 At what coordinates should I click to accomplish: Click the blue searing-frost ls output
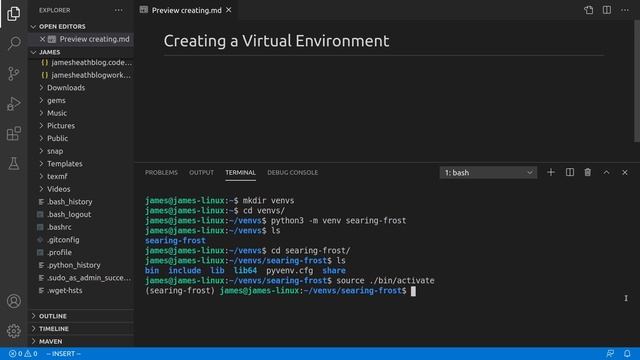pos(175,240)
